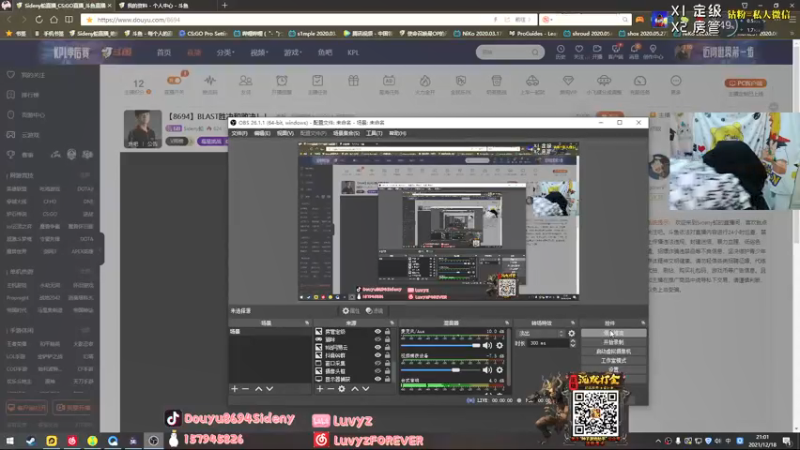The width and height of the screenshot is (800, 450).
Task: Open the View (视图) menu in OBS
Action: (x=285, y=133)
